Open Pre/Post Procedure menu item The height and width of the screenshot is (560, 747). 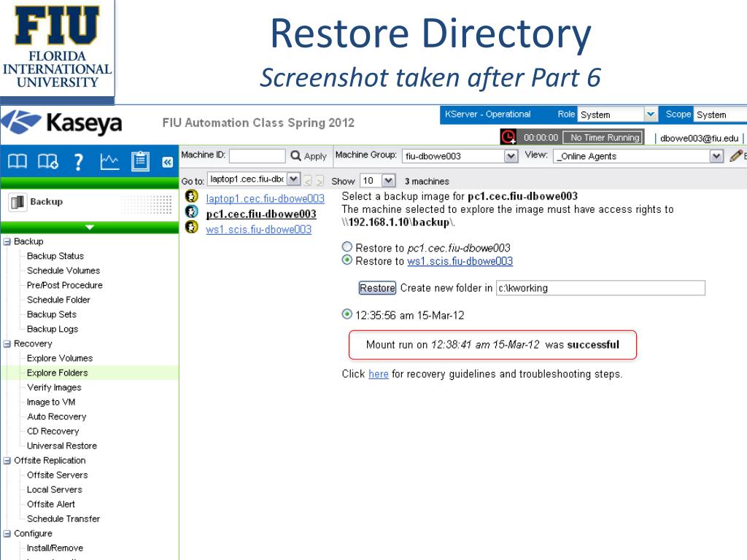click(x=65, y=285)
